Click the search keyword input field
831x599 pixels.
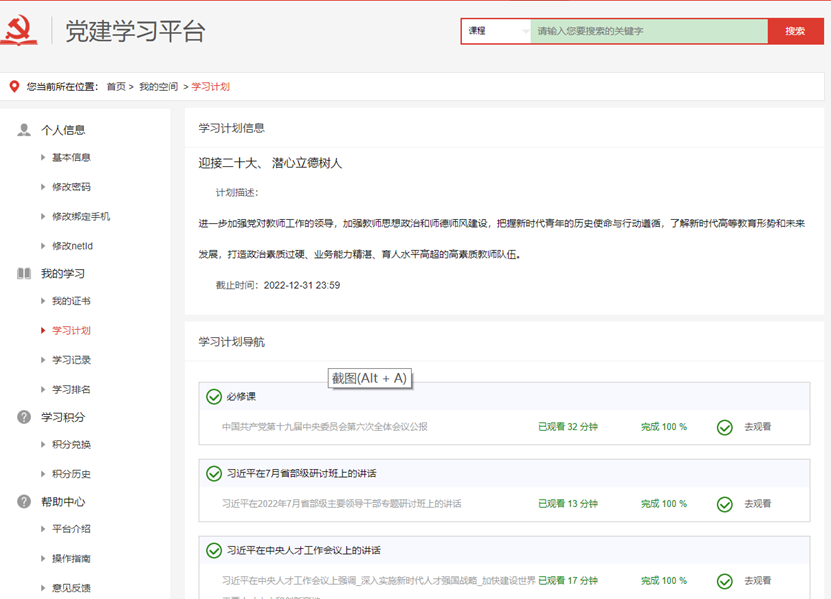click(648, 31)
